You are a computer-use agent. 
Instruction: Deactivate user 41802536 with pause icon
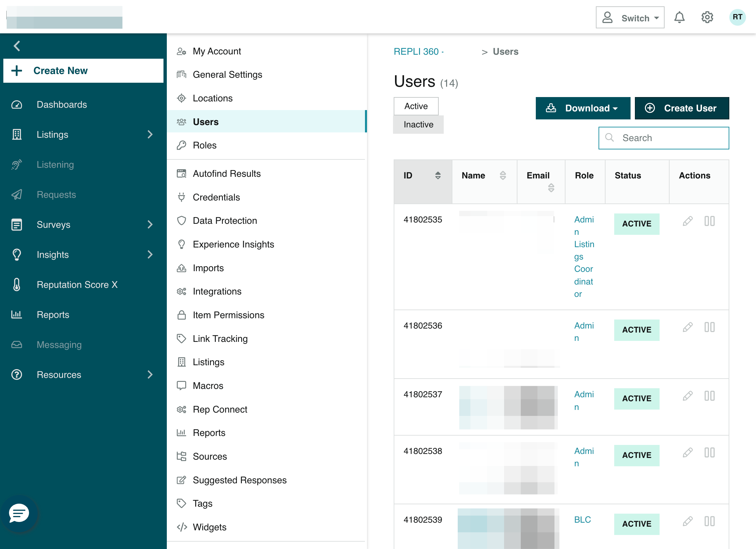coord(710,327)
